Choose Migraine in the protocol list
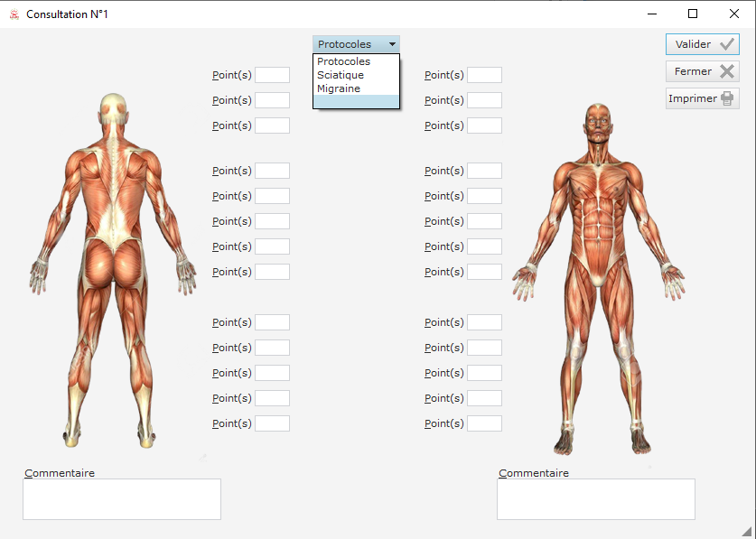756x539 pixels. (339, 88)
